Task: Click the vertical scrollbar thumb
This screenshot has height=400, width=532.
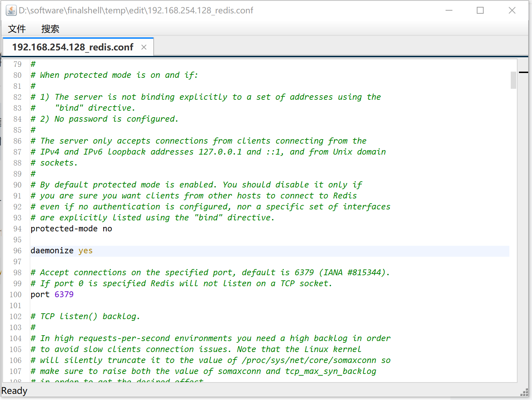Action: click(513, 80)
